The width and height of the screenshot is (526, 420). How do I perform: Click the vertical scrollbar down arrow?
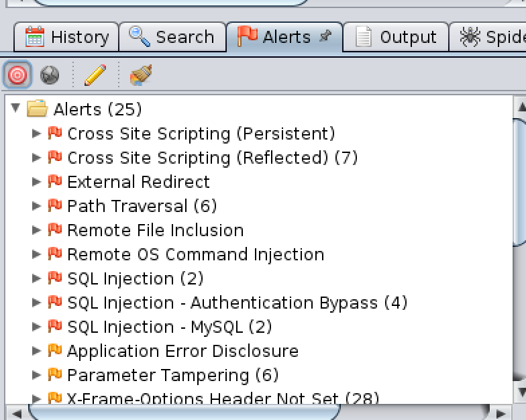point(519,390)
